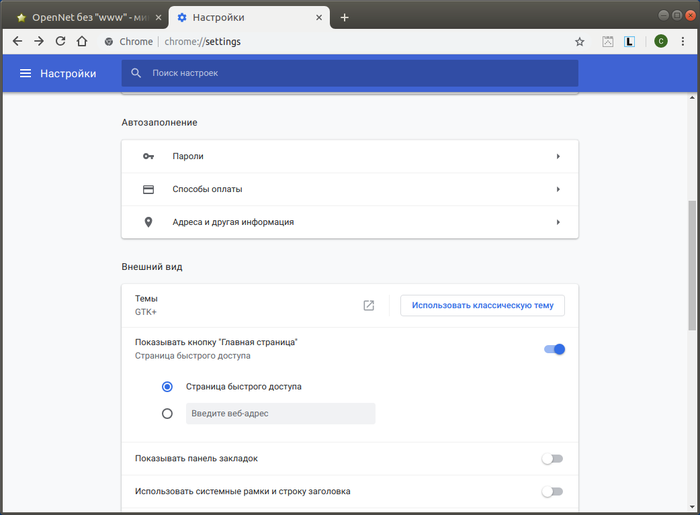Select the Страница быстрого доступа radio button
Screen dimensions: 700x515
coord(167,386)
